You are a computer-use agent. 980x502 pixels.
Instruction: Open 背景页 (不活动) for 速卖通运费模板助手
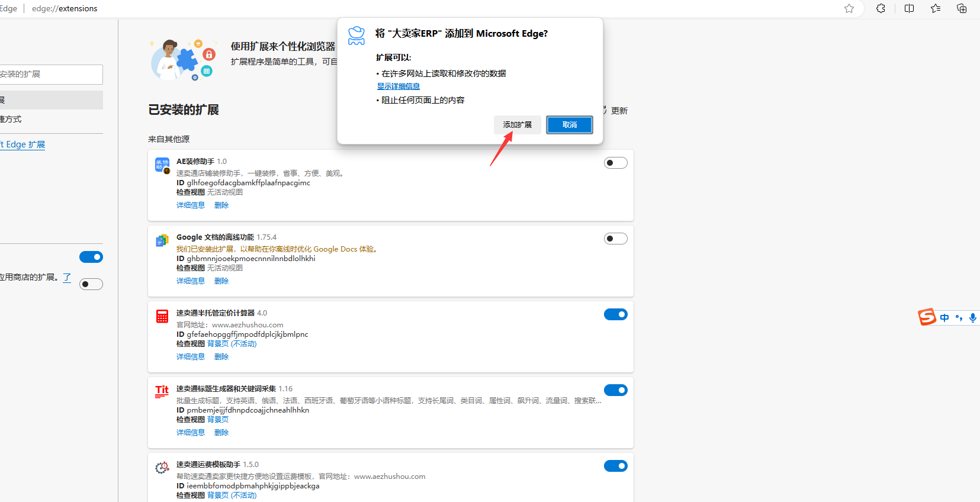[232, 495]
